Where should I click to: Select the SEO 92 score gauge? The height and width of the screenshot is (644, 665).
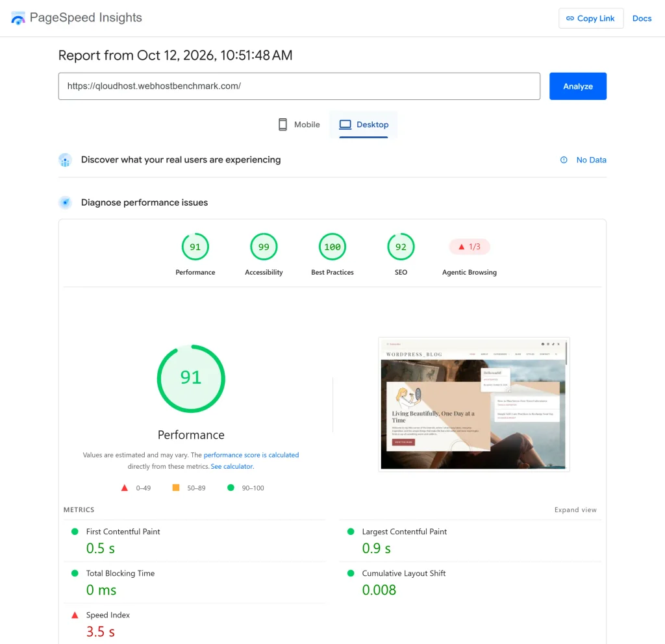pos(401,247)
